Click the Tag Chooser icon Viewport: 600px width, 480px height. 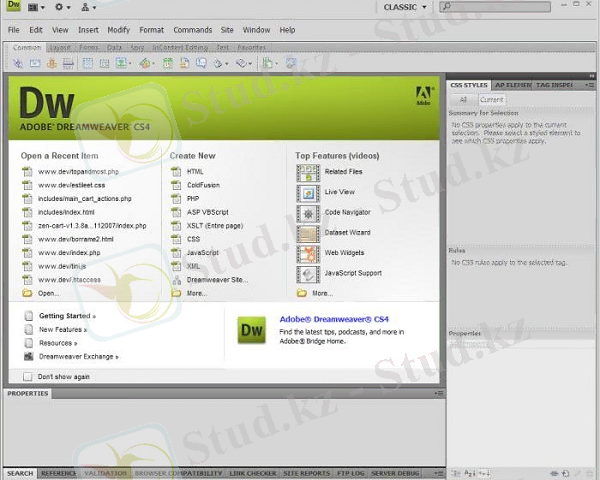pos(291,63)
